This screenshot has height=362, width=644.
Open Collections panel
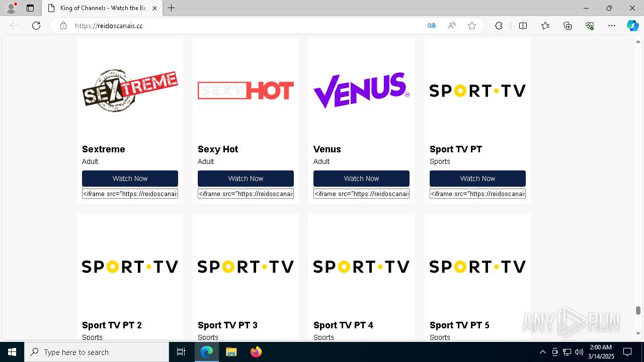click(x=568, y=26)
